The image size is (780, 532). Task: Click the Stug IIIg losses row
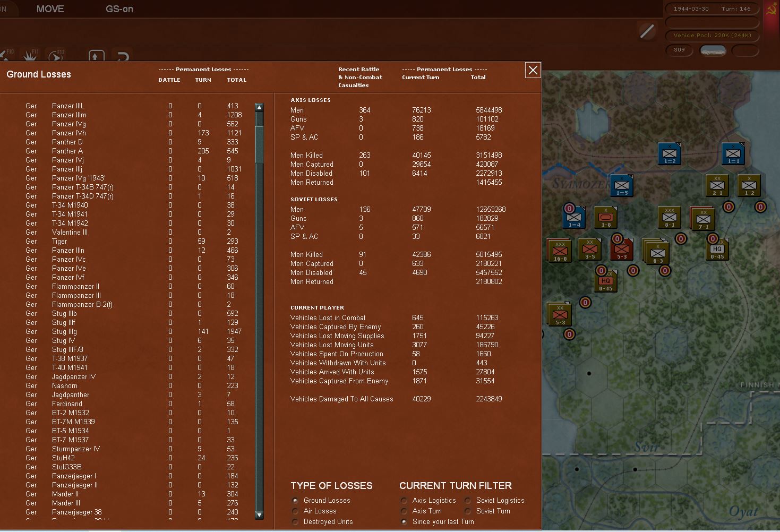[134, 332]
